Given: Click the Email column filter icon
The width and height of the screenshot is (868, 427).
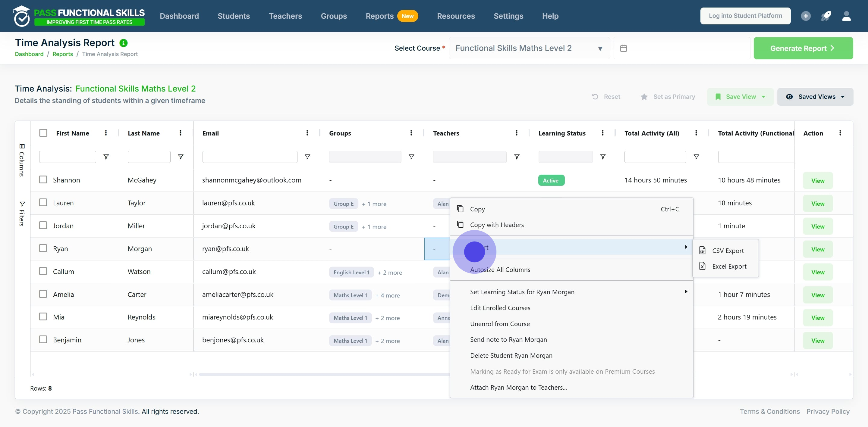Looking at the screenshot, I should 307,157.
